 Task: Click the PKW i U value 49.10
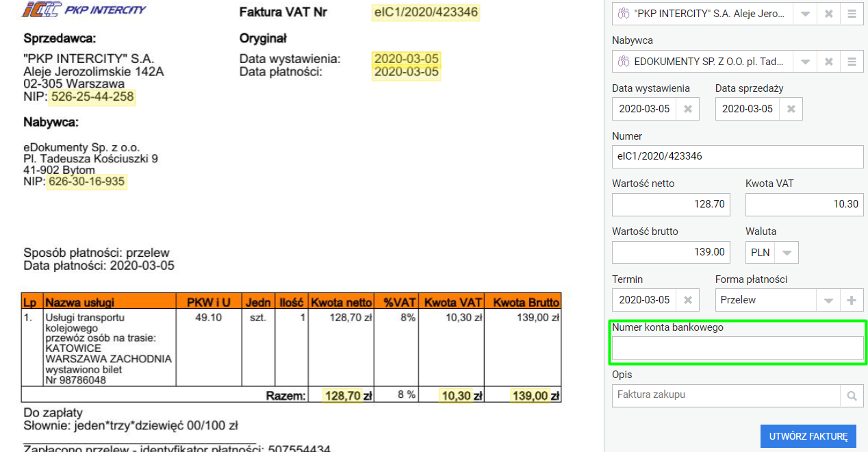[208, 318]
